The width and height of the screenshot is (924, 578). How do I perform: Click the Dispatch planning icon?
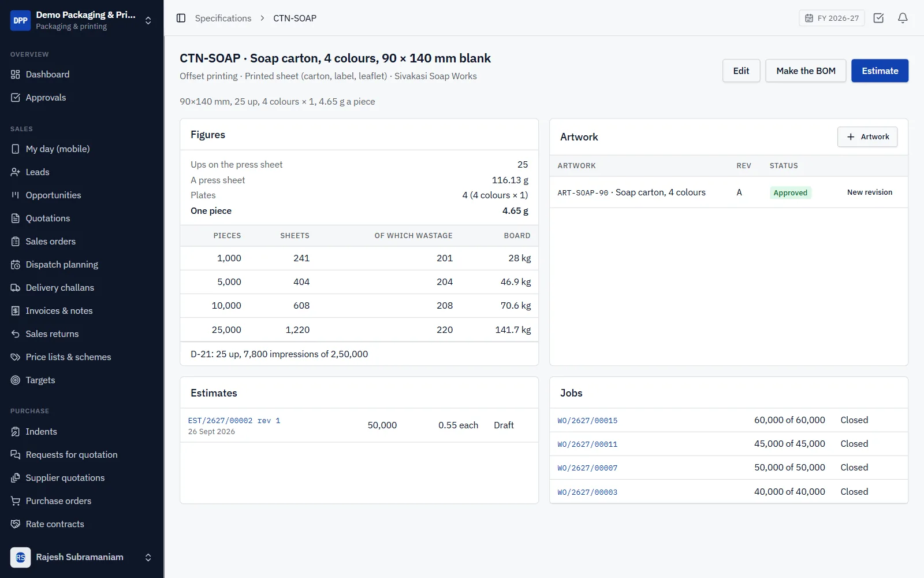[x=16, y=265]
